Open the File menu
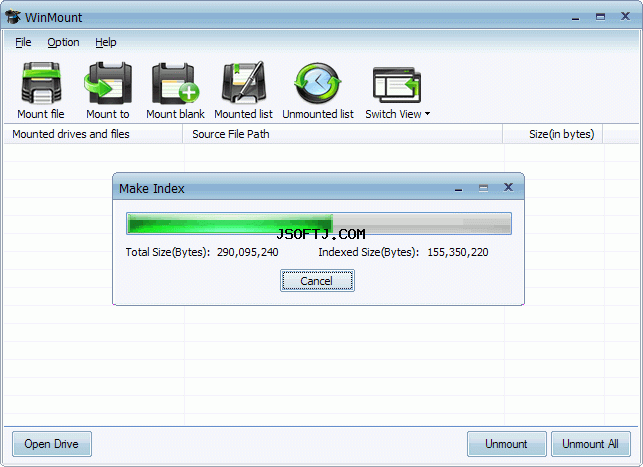 23,42
